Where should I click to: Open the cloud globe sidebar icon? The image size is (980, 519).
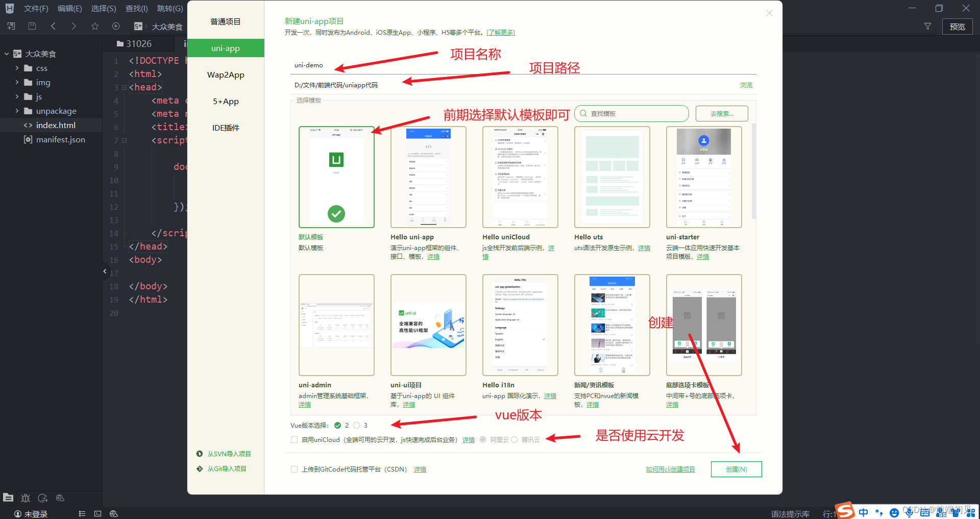pos(60,498)
